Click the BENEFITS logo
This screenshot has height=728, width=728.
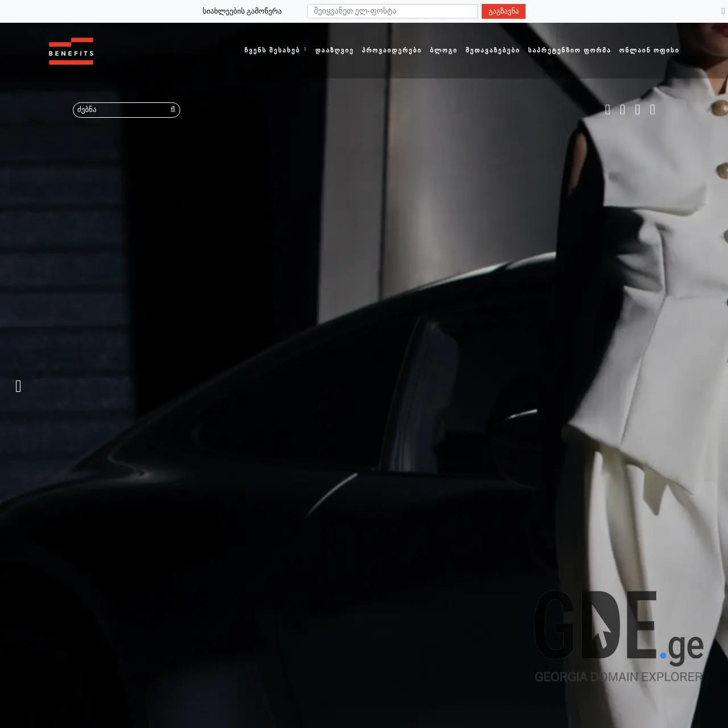71,51
